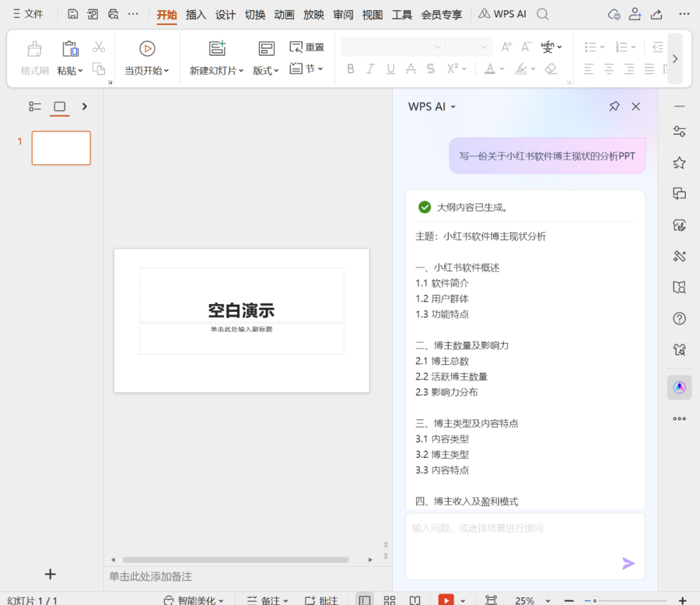Toggle Superscript X² formatting
700x605 pixels.
point(452,69)
